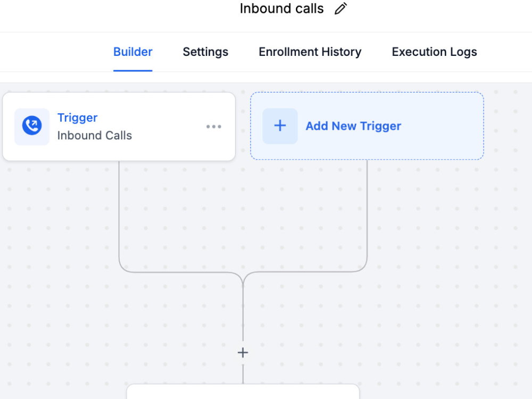532x399 pixels.
Task: Click the Inbound Calls phone trigger icon
Action: pyautogui.click(x=32, y=127)
